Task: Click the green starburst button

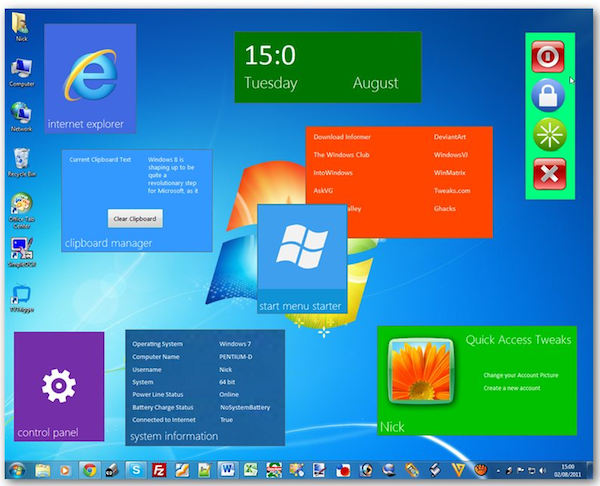Action: click(546, 134)
